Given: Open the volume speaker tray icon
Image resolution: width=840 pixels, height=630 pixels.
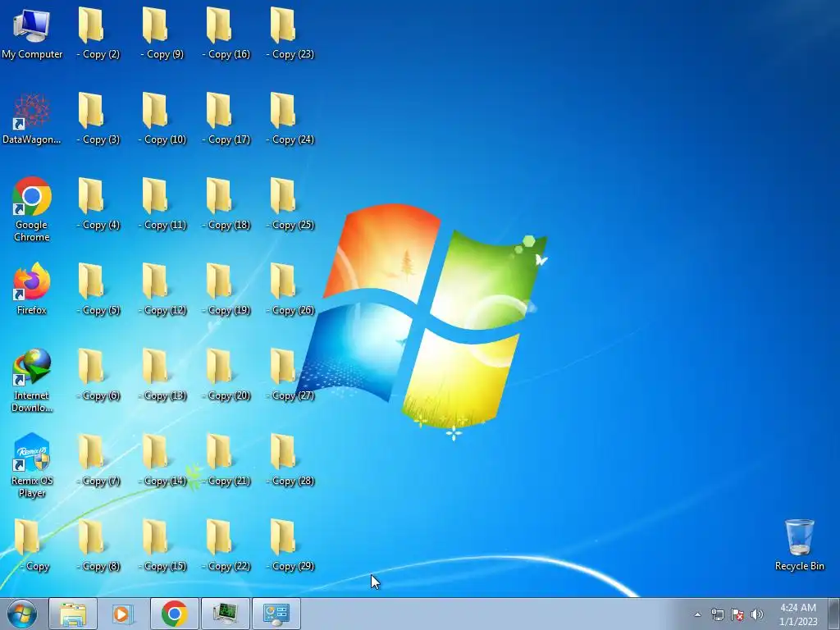Looking at the screenshot, I should (x=757, y=614).
